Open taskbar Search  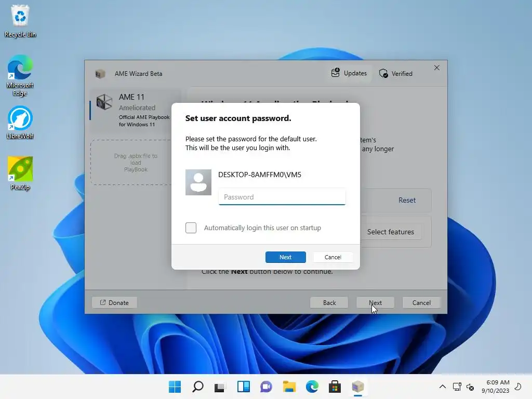[198, 387]
